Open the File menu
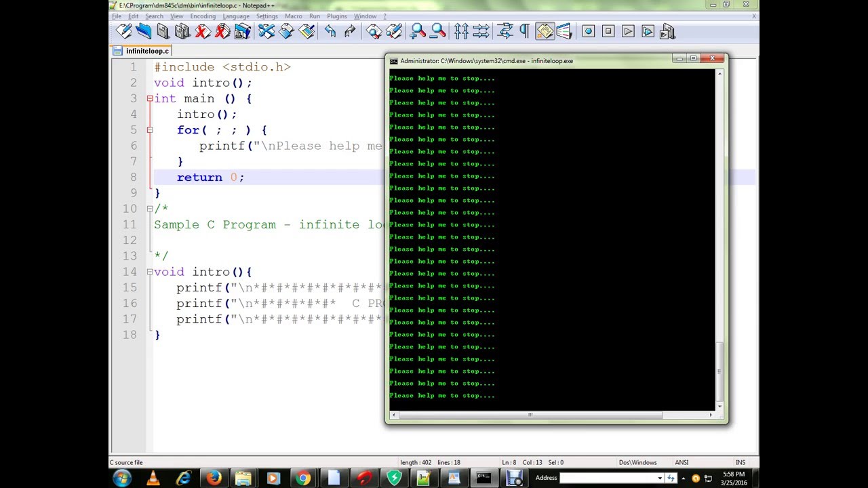The width and height of the screenshot is (868, 488). [117, 16]
